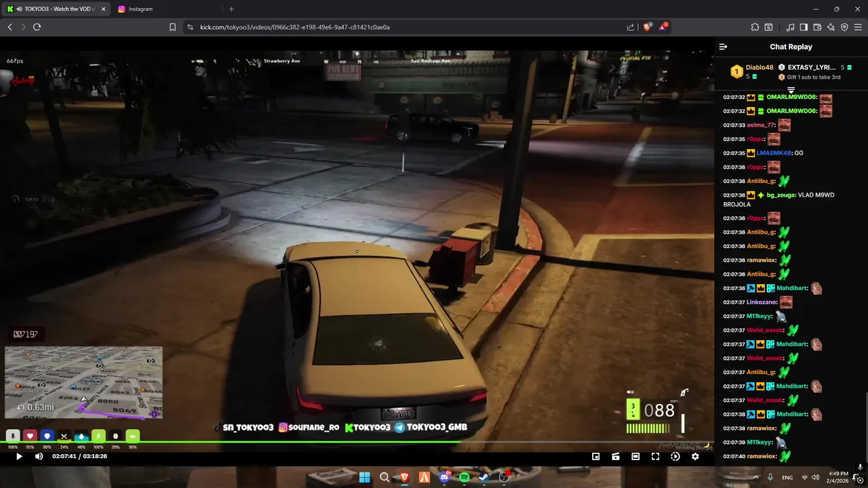The width and height of the screenshot is (868, 488).
Task: Open the Brave playlist music icon
Action: tap(790, 27)
